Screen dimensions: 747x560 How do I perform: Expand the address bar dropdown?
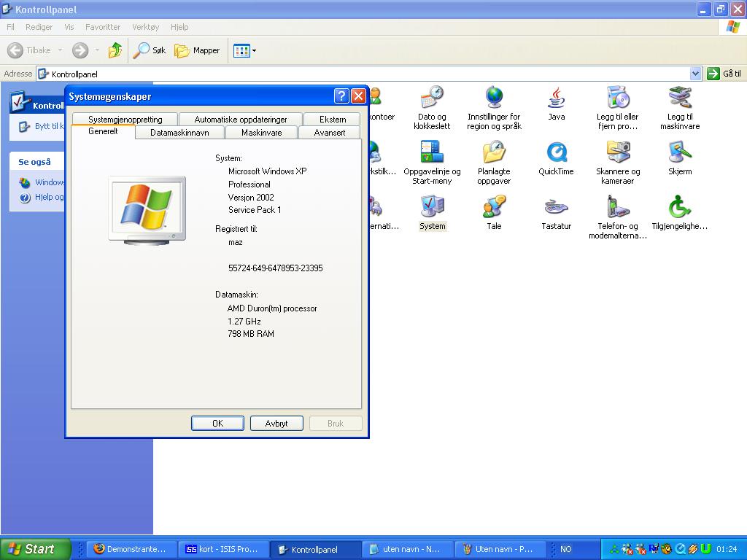tap(695, 74)
